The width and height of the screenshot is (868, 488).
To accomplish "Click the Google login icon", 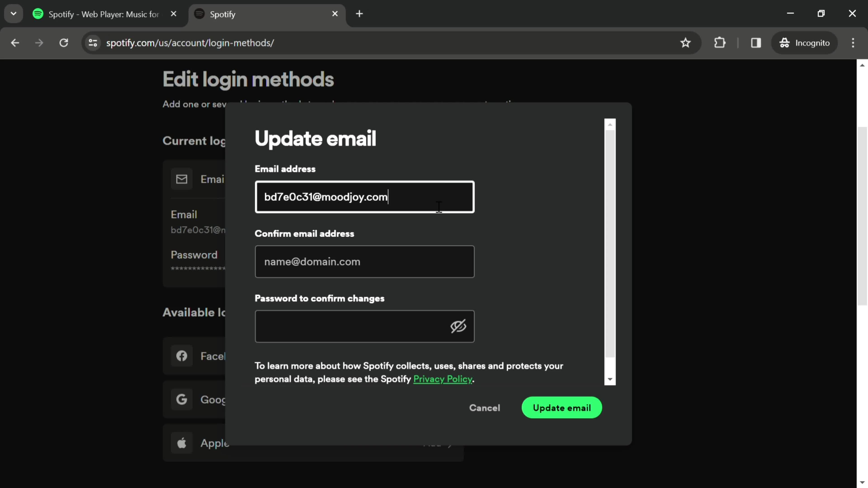I will click(182, 399).
